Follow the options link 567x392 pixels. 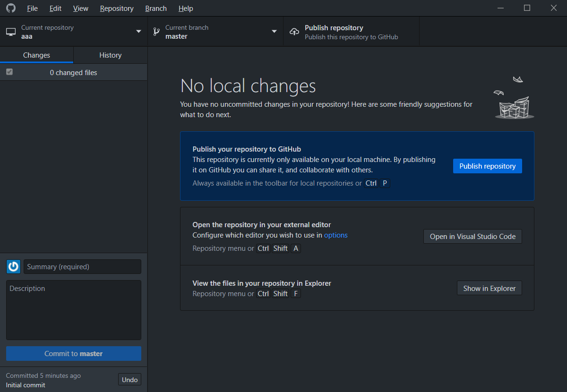pos(336,235)
